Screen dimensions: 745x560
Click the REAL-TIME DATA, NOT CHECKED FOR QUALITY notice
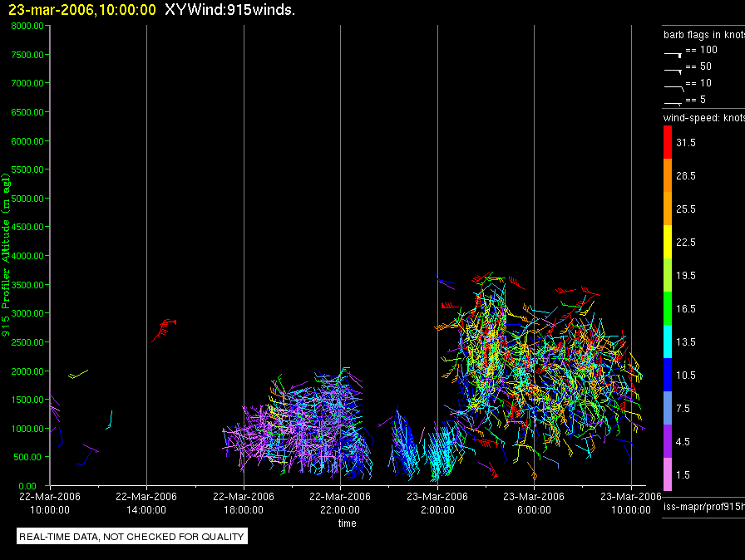(132, 536)
